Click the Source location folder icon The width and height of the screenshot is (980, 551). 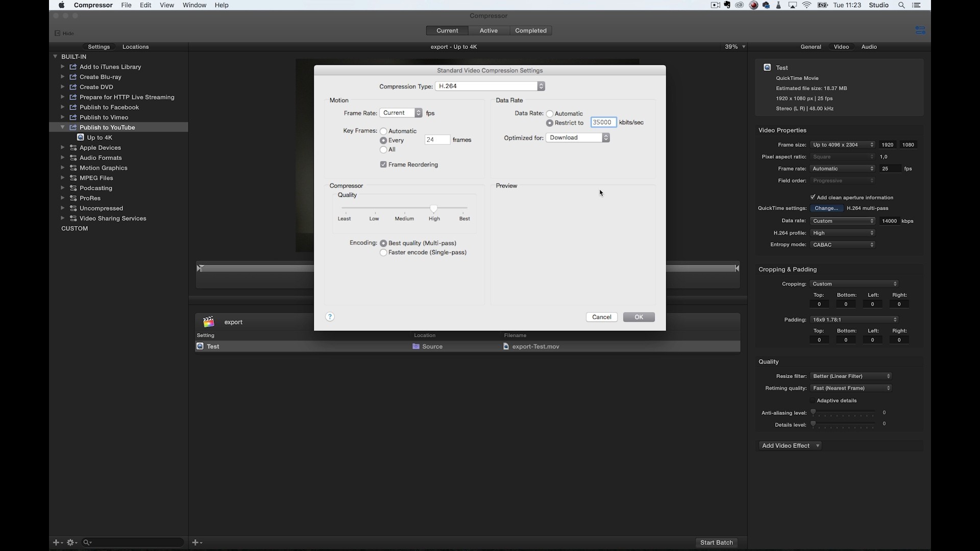coord(416,346)
